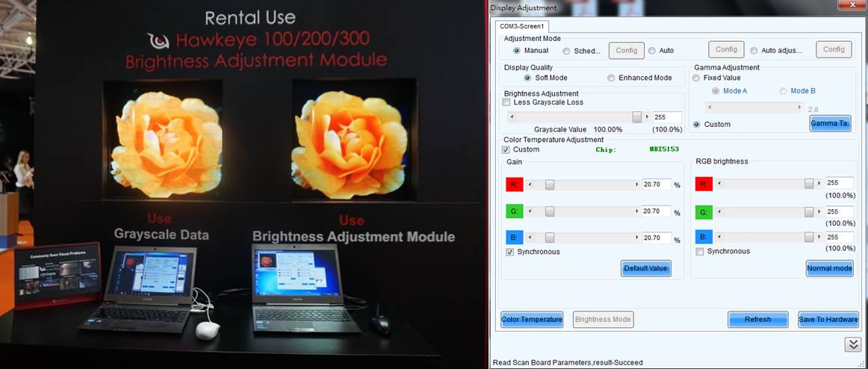Click the MBI5153 chip label text
Image resolution: width=868 pixels, height=369 pixels.
[x=664, y=149]
